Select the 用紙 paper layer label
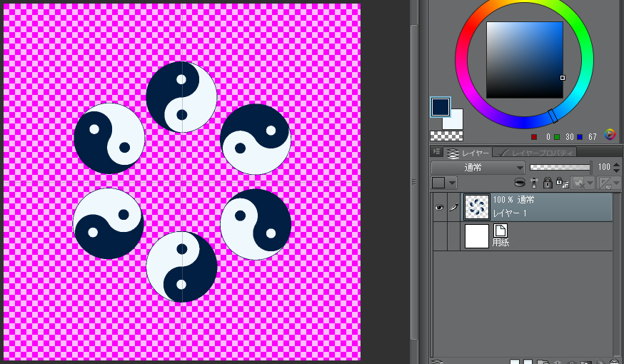 [500, 242]
